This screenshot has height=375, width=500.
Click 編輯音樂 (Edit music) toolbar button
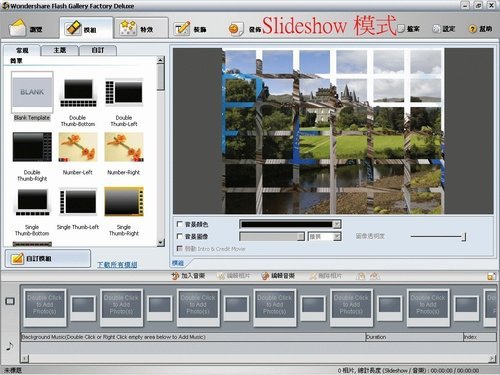click(278, 276)
